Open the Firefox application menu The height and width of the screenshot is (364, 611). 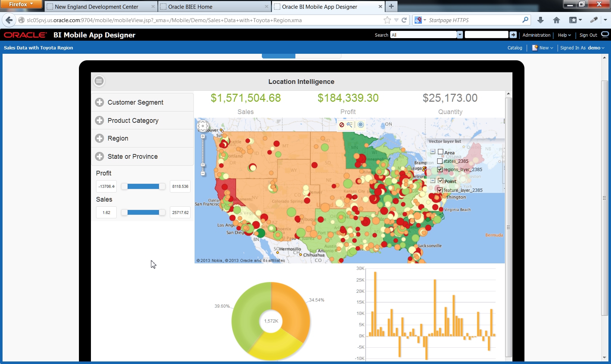point(21,4)
